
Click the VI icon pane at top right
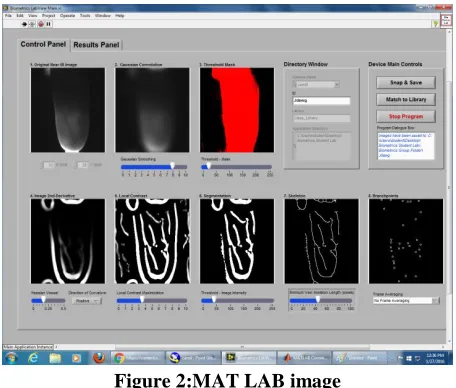click(446, 20)
